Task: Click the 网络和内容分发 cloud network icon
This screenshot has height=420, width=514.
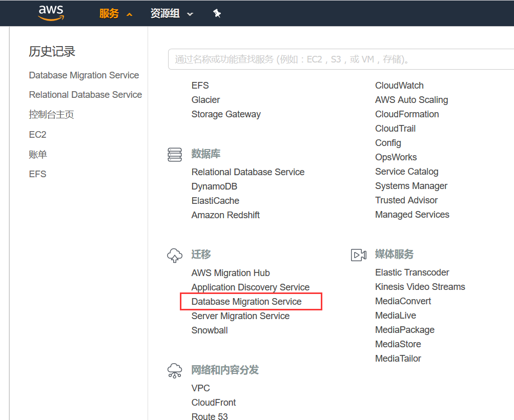Action: (175, 370)
